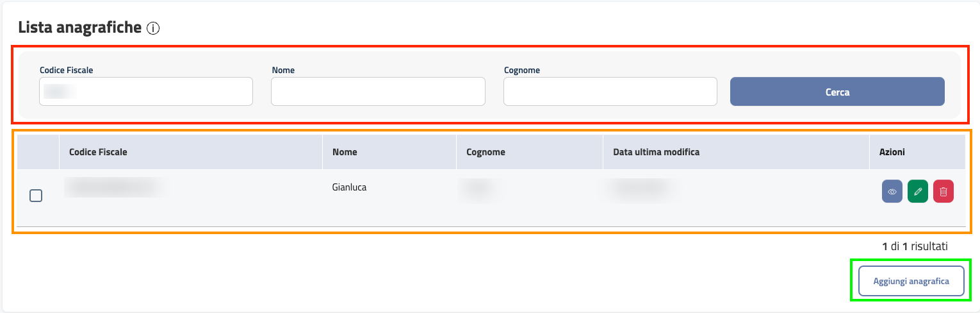View Gianluca's record with the eye icon
This screenshot has width=980, height=313.
[892, 191]
